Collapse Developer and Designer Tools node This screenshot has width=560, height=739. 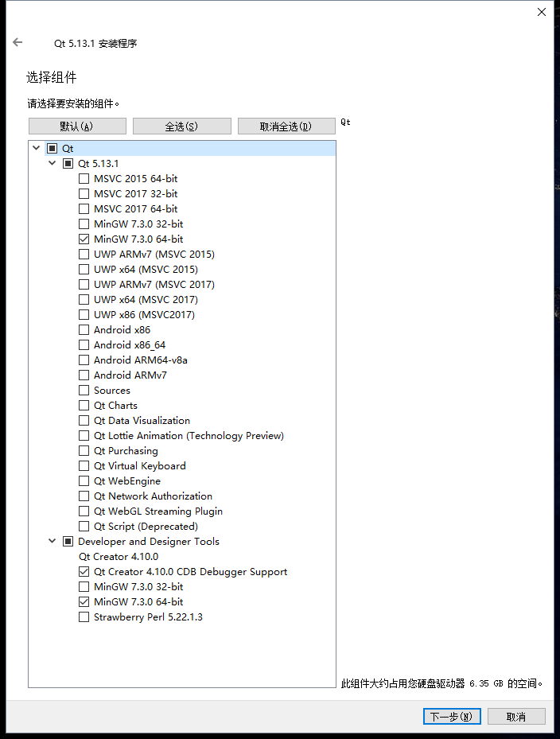point(52,541)
